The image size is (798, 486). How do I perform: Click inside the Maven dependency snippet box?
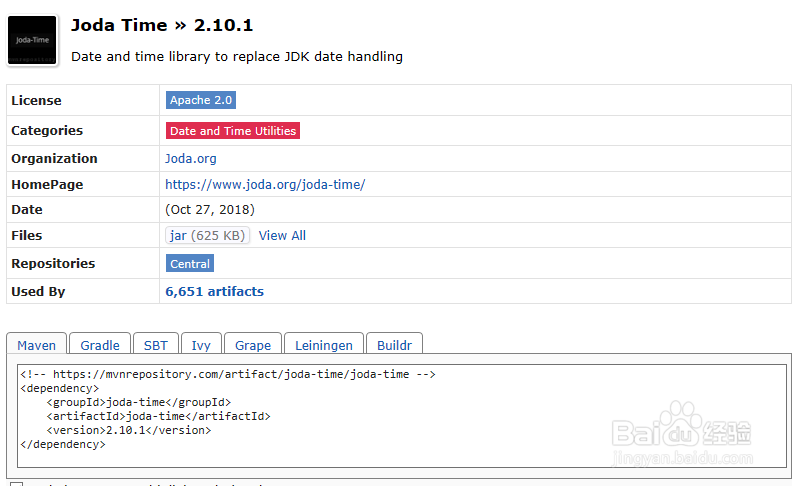point(402,416)
